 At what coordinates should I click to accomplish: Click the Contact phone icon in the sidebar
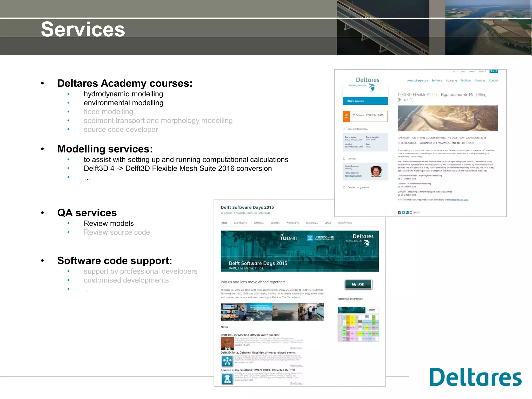(x=344, y=159)
